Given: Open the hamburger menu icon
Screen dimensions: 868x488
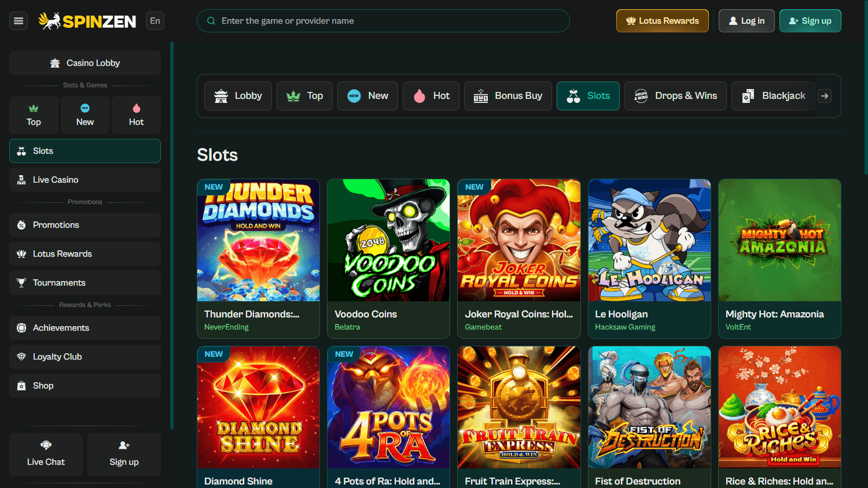Looking at the screenshot, I should [19, 21].
